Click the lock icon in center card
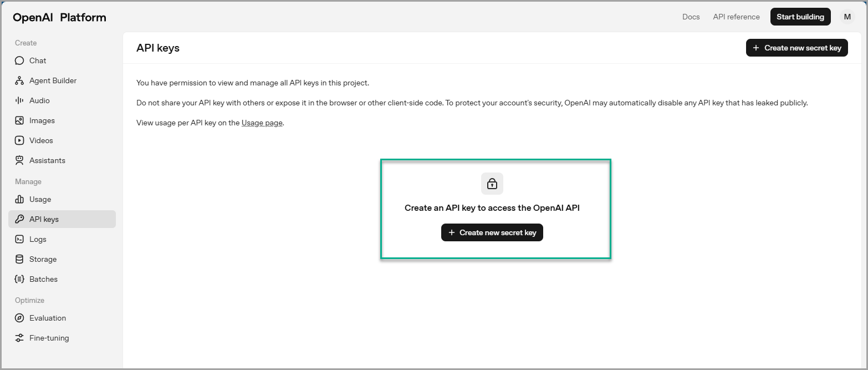The width and height of the screenshot is (868, 370). (492, 184)
